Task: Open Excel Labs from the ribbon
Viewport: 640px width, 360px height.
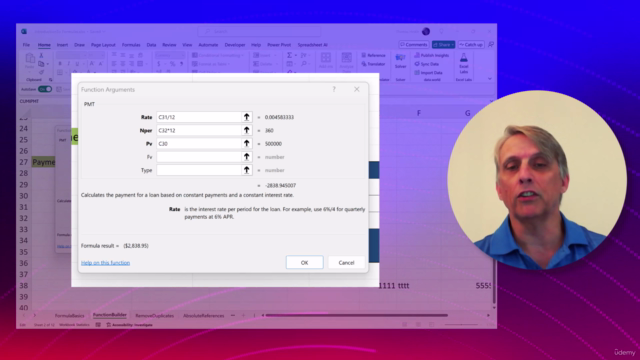Action: (464, 63)
